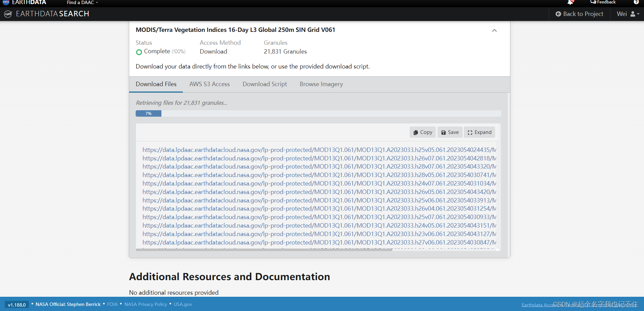Open the help question mark icon

(x=636, y=2)
